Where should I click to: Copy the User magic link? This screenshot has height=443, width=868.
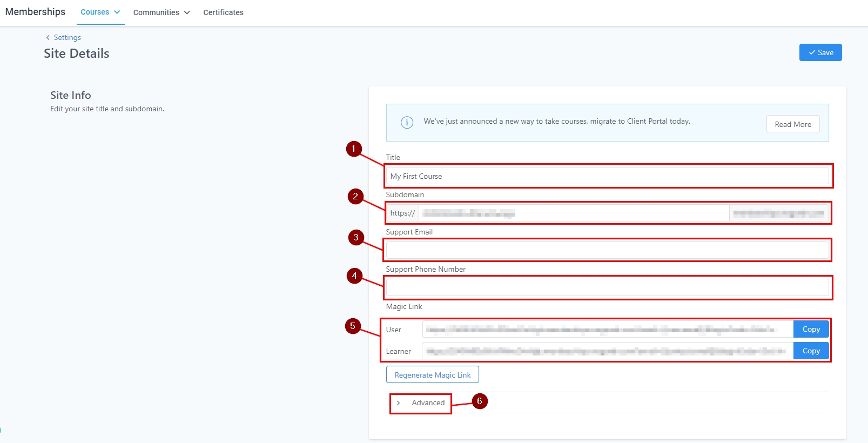[x=811, y=330]
